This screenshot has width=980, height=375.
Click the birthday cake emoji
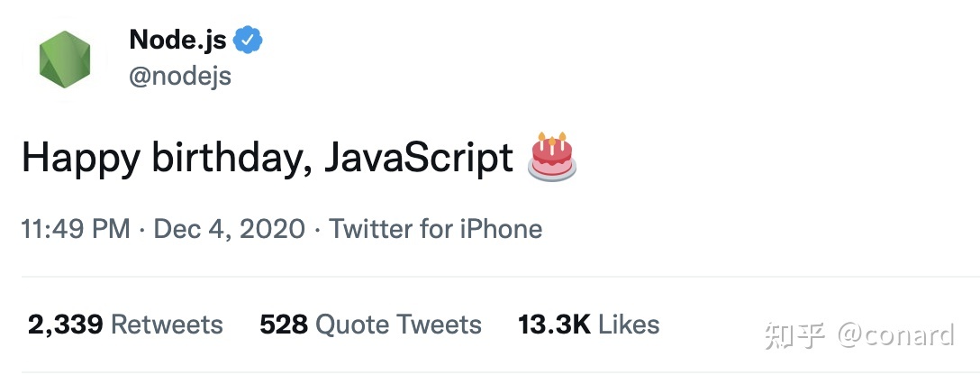pos(552,157)
